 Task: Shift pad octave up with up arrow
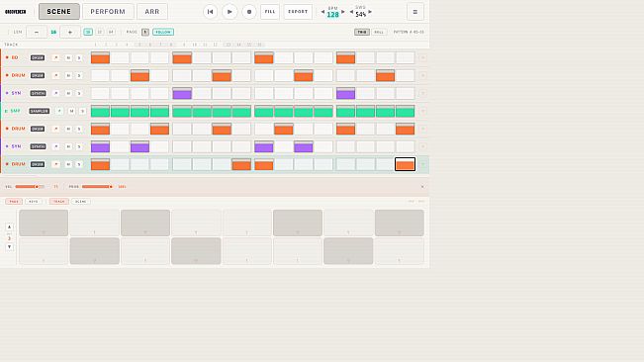[9, 226]
